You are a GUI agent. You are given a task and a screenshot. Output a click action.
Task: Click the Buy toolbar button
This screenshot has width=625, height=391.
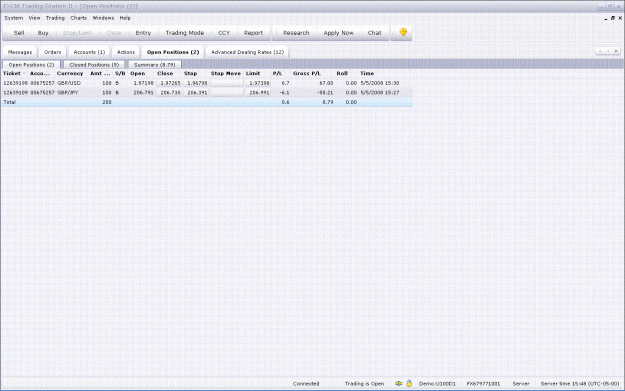click(x=43, y=33)
